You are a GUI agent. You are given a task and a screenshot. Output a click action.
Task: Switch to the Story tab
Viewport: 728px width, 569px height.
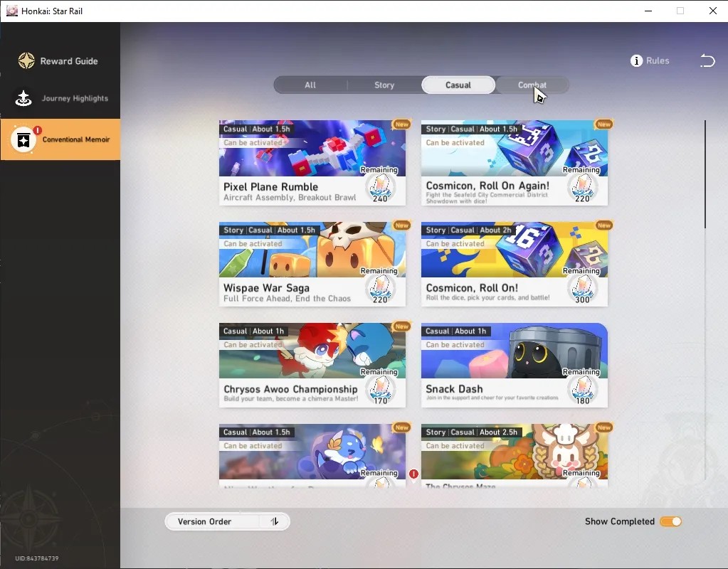384,85
